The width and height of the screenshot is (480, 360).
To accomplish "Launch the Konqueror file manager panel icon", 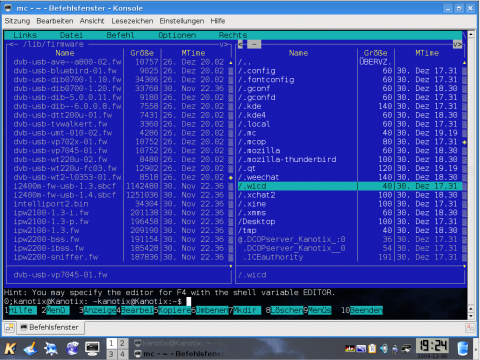I will pos(51,349).
